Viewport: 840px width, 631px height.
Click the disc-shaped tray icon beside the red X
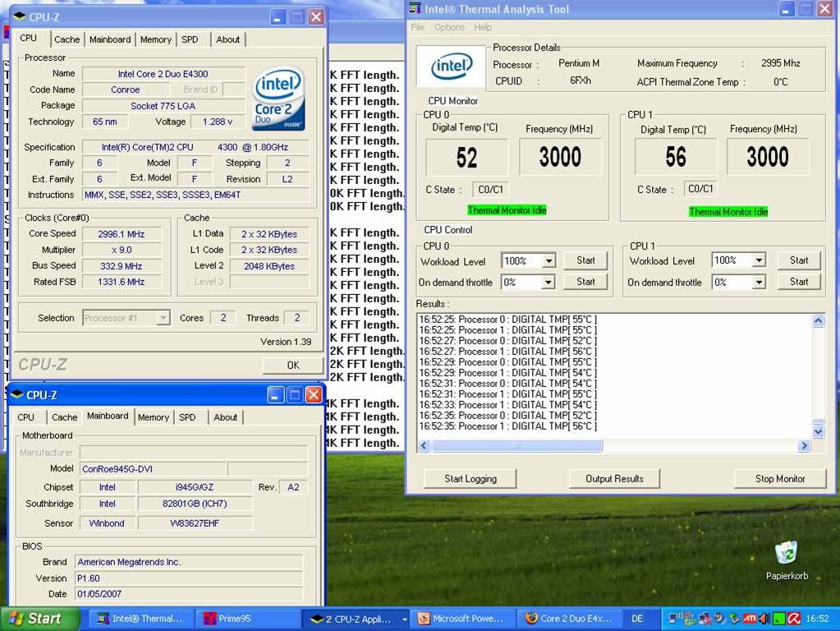coord(719,618)
